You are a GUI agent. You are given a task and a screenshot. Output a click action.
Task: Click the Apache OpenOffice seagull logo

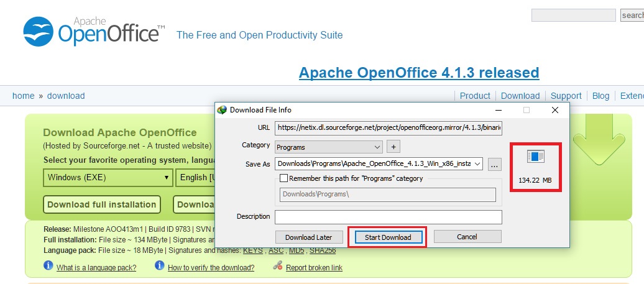coord(38,31)
